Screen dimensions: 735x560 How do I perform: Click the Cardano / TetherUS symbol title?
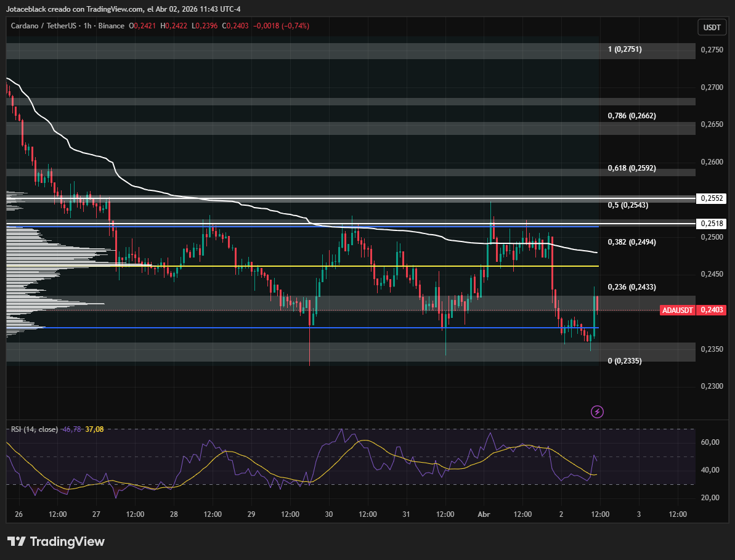[41, 26]
